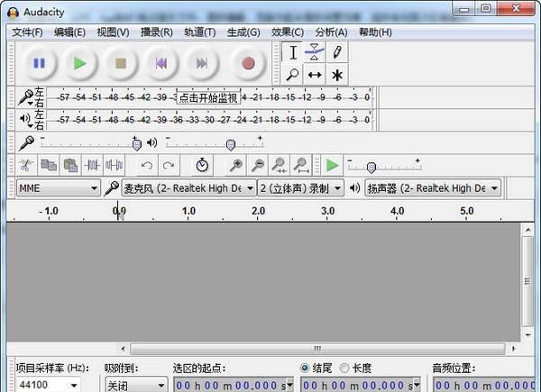Screen dimensions: 541x392
Task: Select the Zoom magnifier tool
Action: [292, 75]
